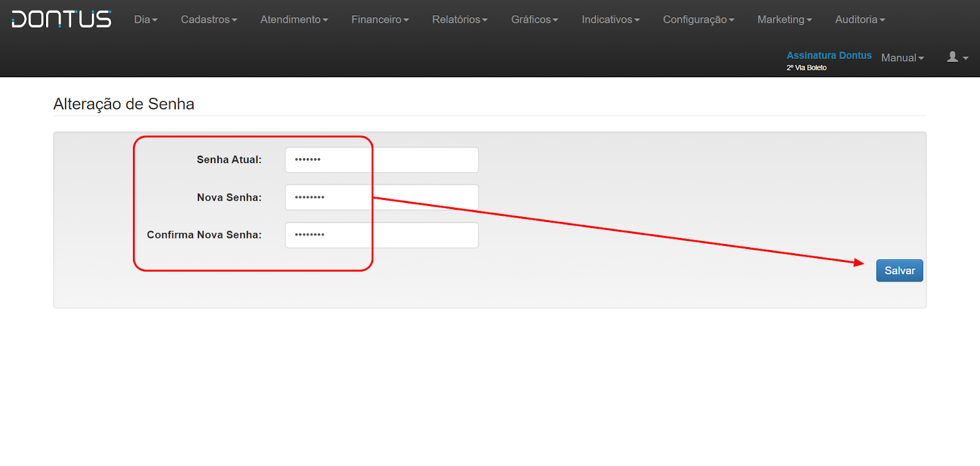Click the 'Nova Senha:' label
The width and height of the screenshot is (980, 466).
pyautogui.click(x=229, y=197)
